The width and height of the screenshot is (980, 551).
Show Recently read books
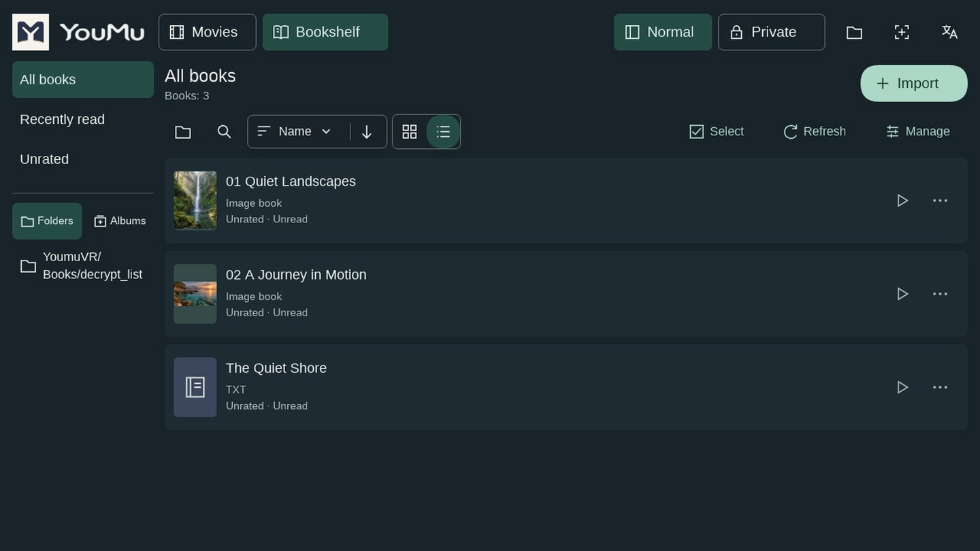83,119
